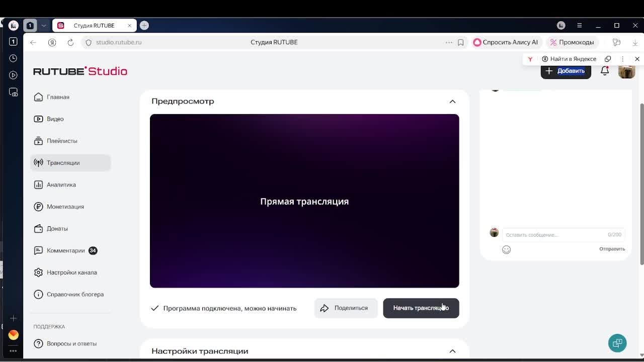
Task: Click the Прямая трансляция preview player
Action: (x=304, y=201)
